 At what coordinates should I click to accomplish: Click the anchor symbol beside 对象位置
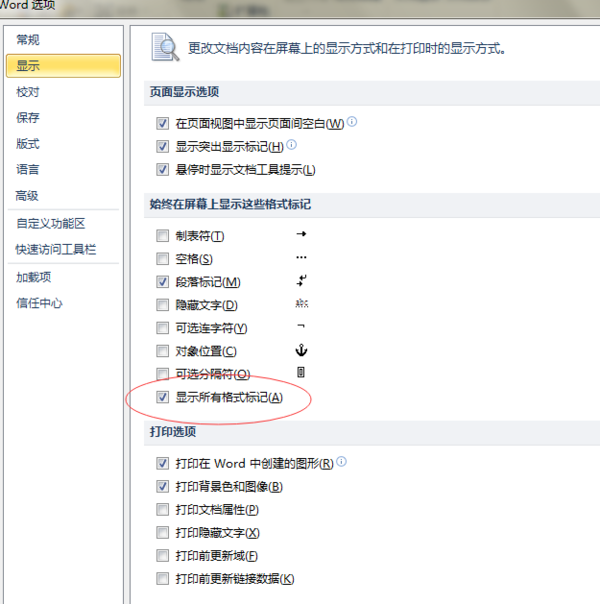click(x=301, y=350)
